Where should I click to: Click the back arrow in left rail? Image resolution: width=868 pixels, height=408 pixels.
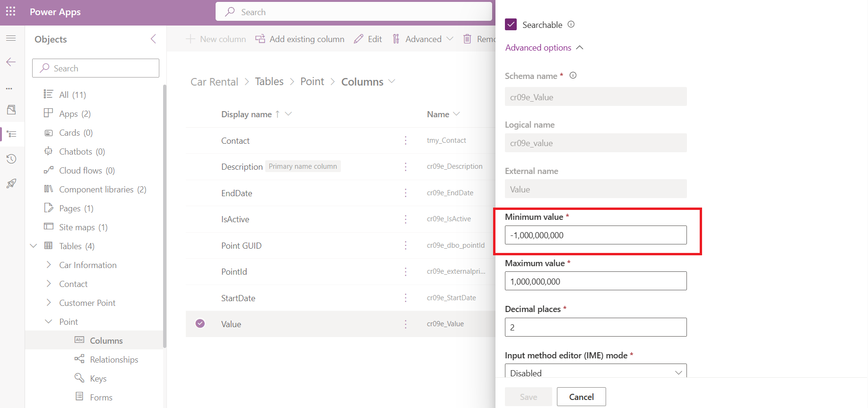click(11, 62)
